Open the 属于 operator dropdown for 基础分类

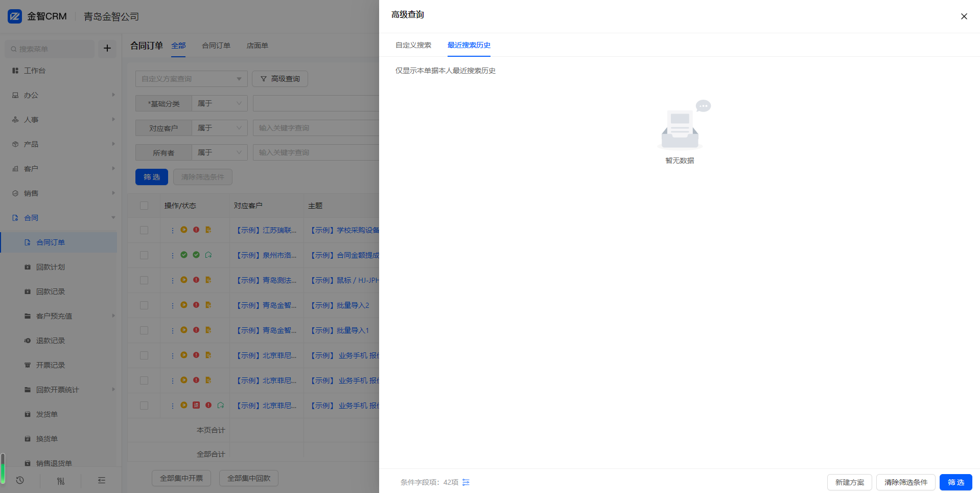point(220,103)
